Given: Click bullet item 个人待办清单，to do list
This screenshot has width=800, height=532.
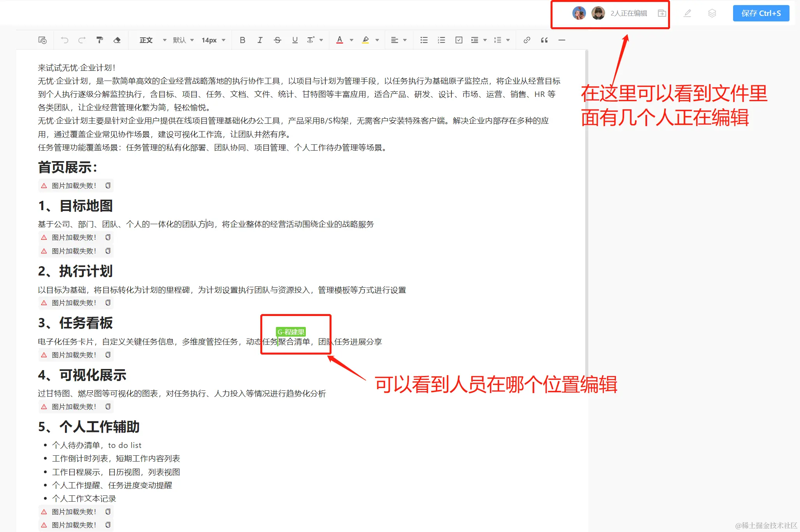Looking at the screenshot, I should click(x=97, y=445).
